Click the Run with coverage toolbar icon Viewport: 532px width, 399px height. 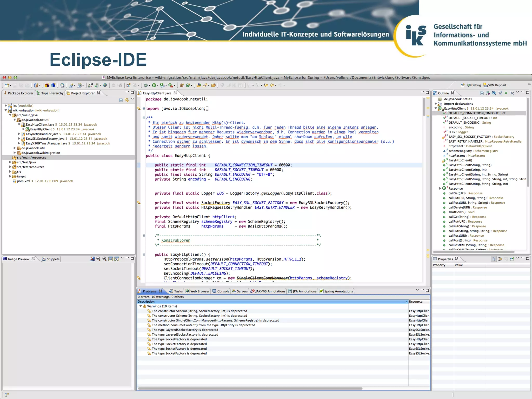click(162, 85)
